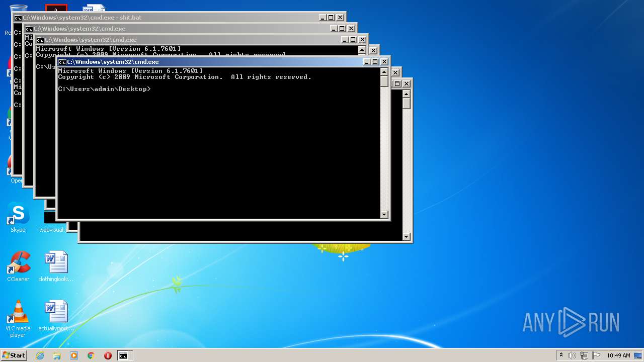Maximize the active cmd.exe window
644x362 pixels.
[x=375, y=62]
